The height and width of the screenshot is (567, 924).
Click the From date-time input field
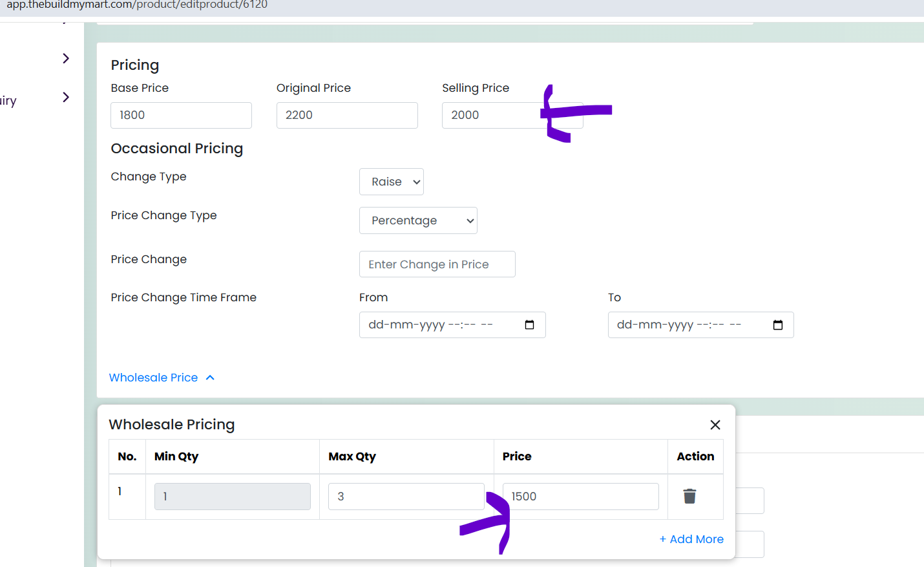pyautogui.click(x=452, y=325)
